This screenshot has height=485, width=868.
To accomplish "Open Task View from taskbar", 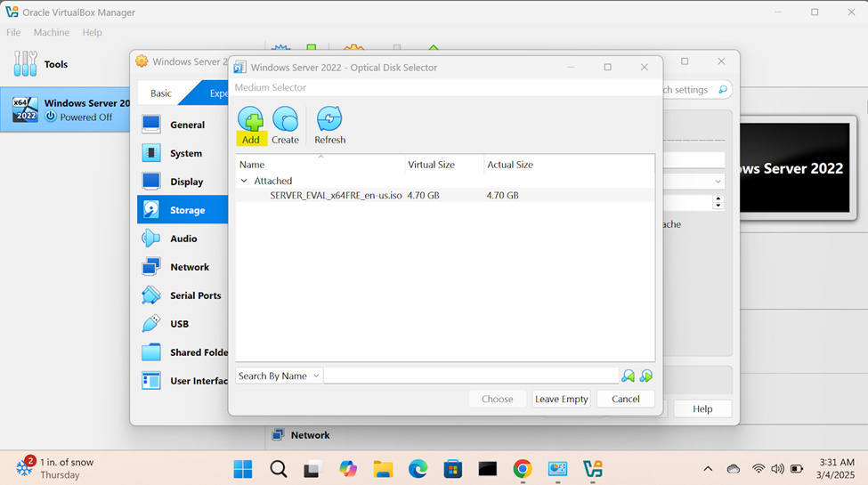I will click(312, 469).
